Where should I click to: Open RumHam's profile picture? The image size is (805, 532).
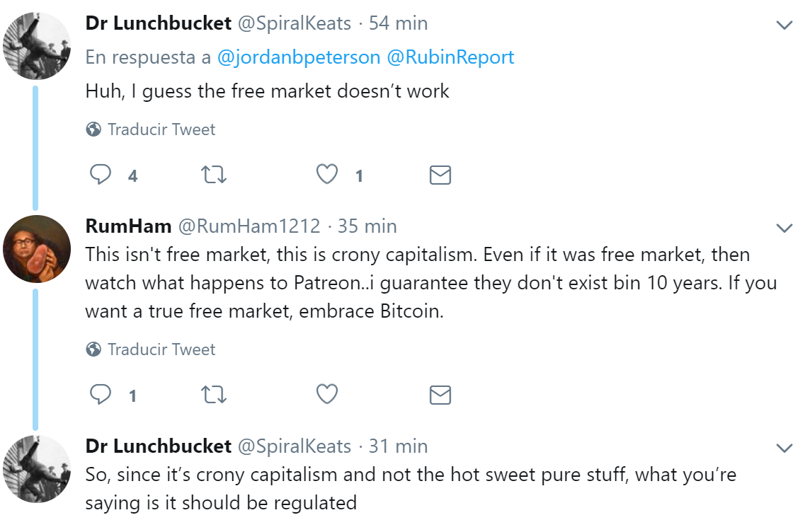(37, 249)
